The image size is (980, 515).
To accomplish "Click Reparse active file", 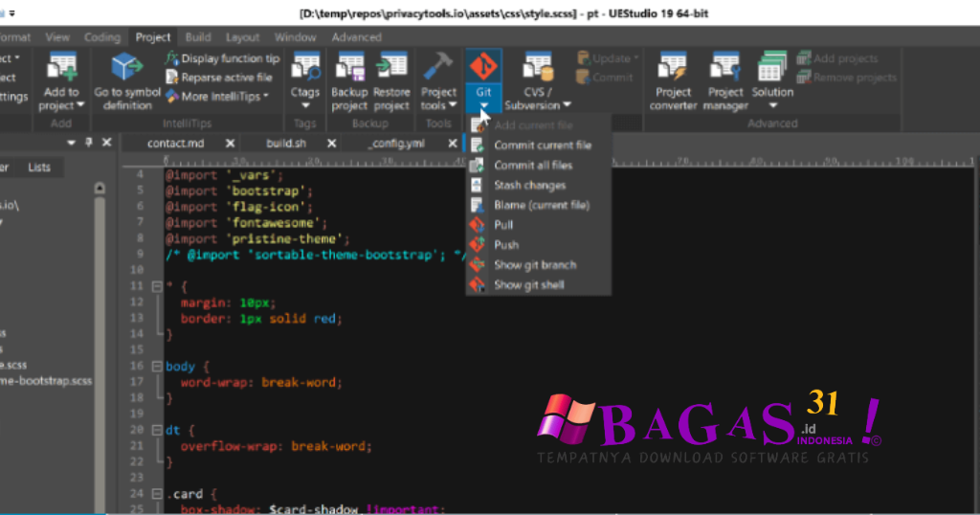I will 219,78.
